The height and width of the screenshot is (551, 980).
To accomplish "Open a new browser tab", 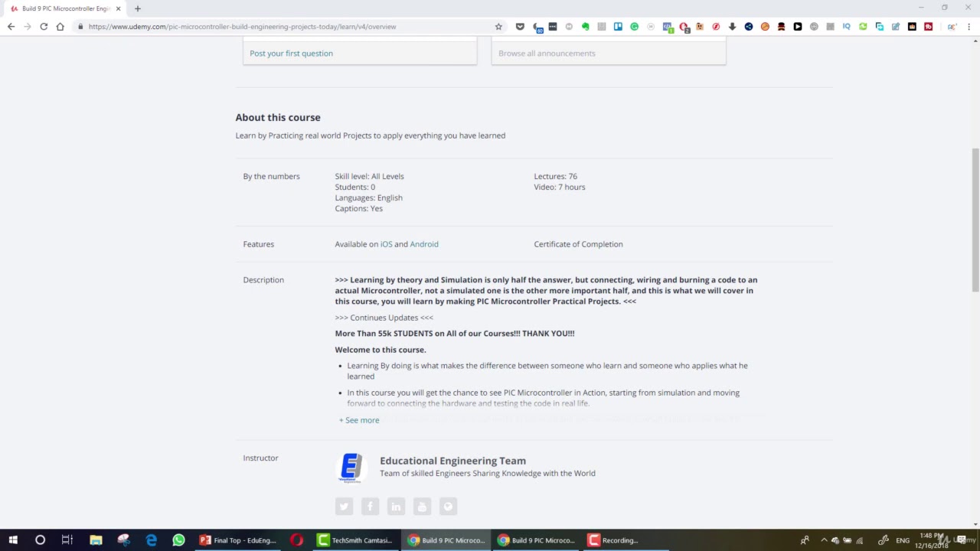I will (x=138, y=8).
